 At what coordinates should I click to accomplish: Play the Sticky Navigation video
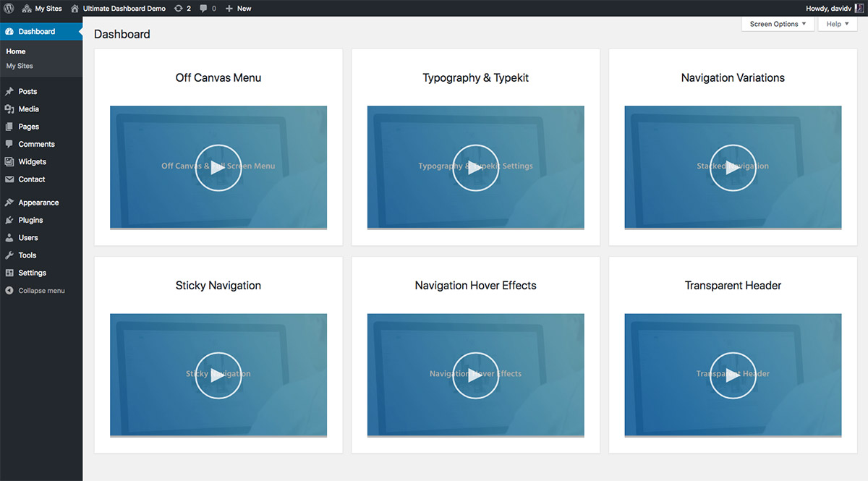pos(218,375)
